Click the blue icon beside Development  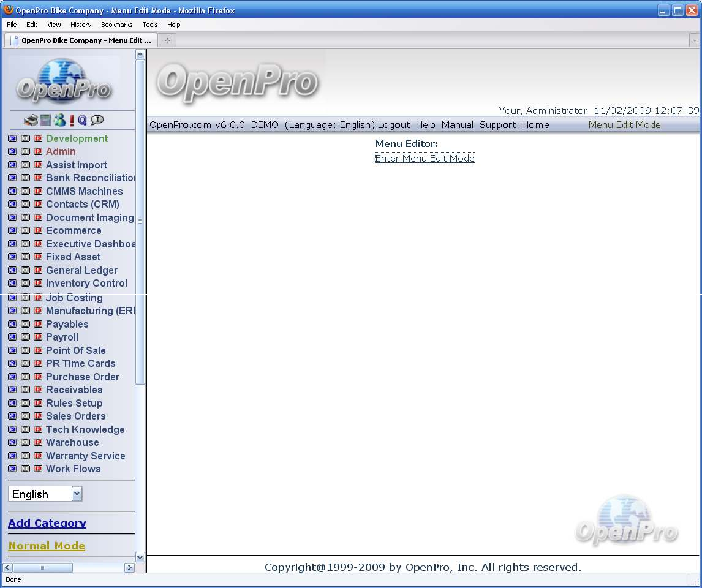click(12, 139)
